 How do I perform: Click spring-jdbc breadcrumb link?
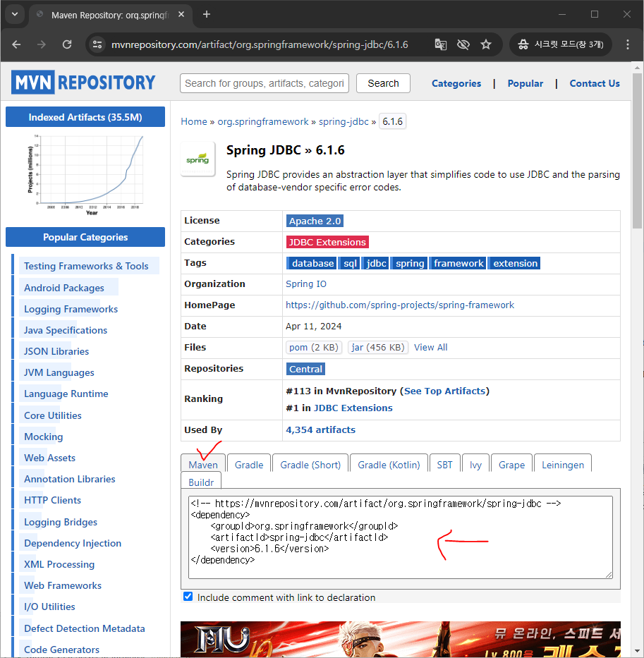[x=344, y=122]
